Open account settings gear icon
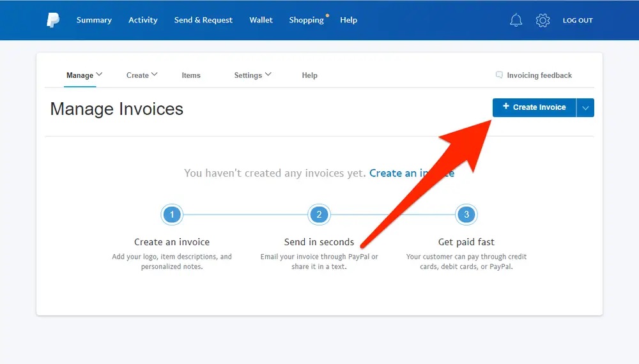 tap(543, 20)
